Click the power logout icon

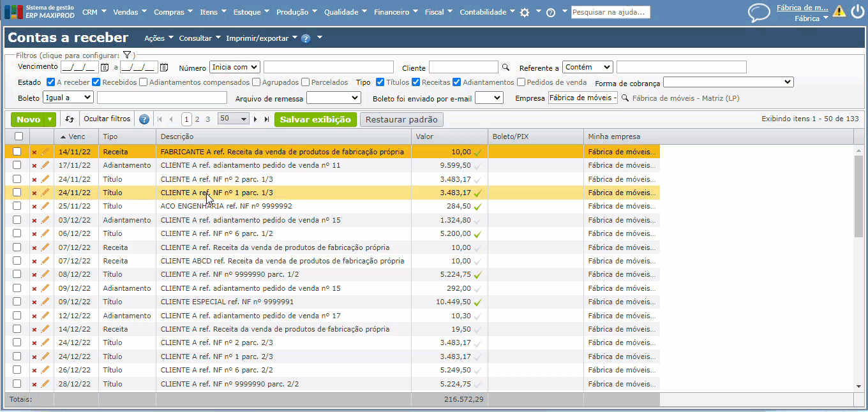pos(857,11)
